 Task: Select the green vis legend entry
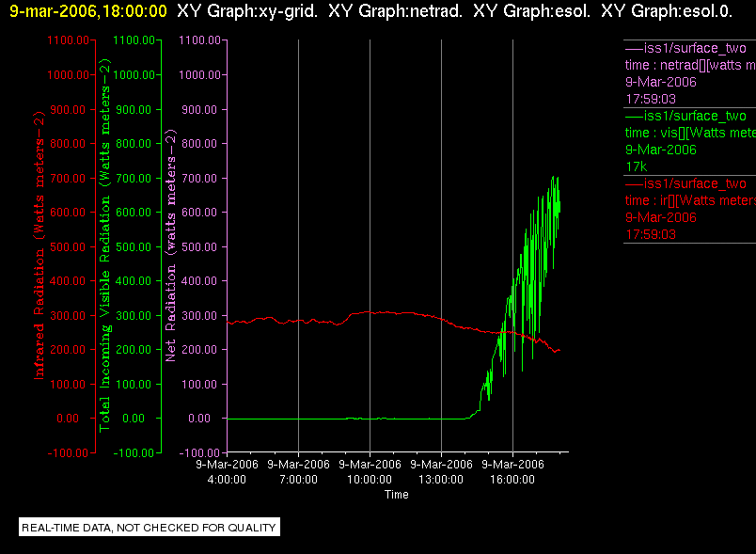pyautogui.click(x=690, y=141)
